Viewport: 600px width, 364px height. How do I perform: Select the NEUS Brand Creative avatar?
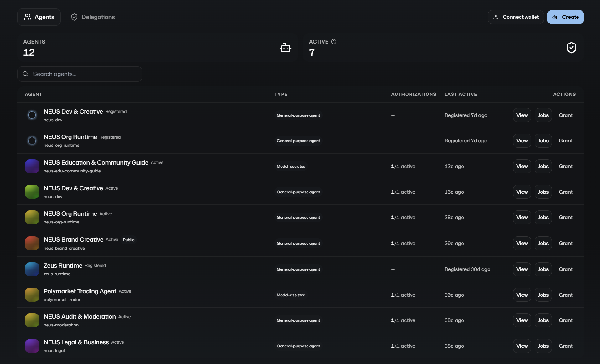(32, 243)
